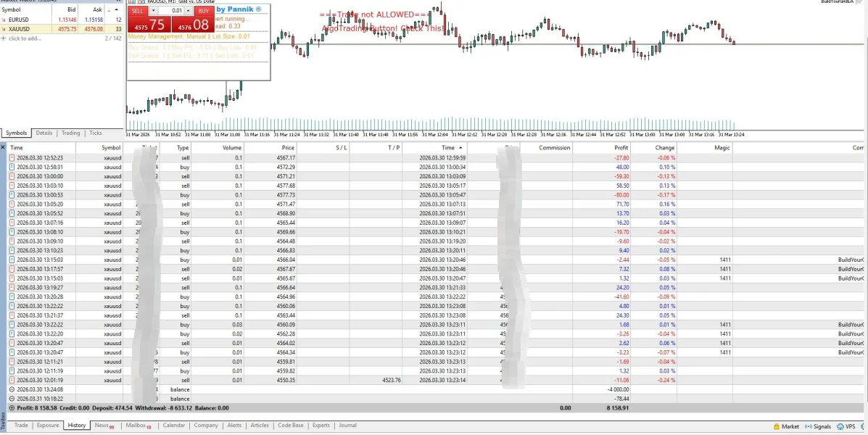Open the News tab
Image resolution: width=868 pixels, height=435 pixels.
point(104,426)
